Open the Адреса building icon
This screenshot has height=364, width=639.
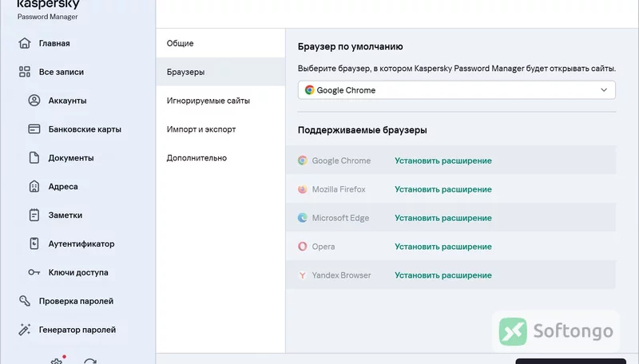point(34,187)
